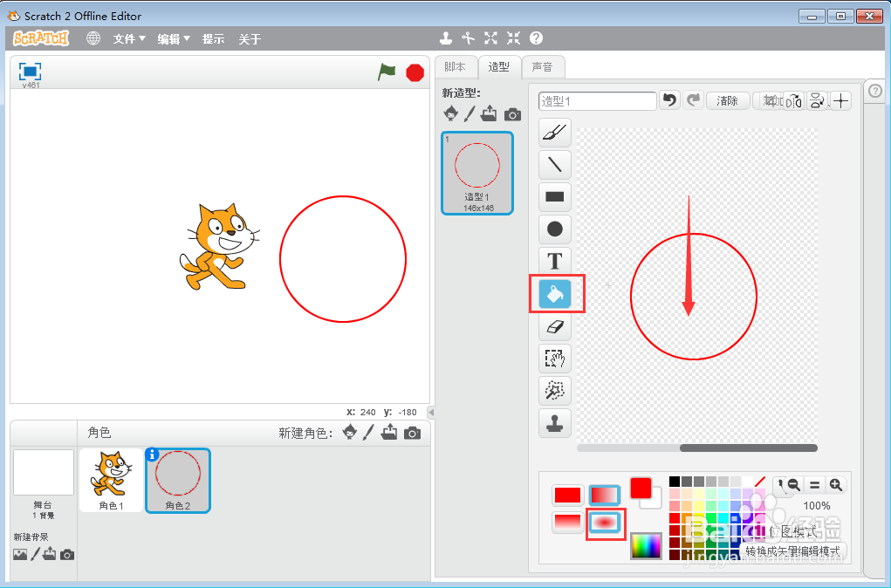Paint a new costume
This screenshot has height=588, width=891.
click(x=469, y=113)
